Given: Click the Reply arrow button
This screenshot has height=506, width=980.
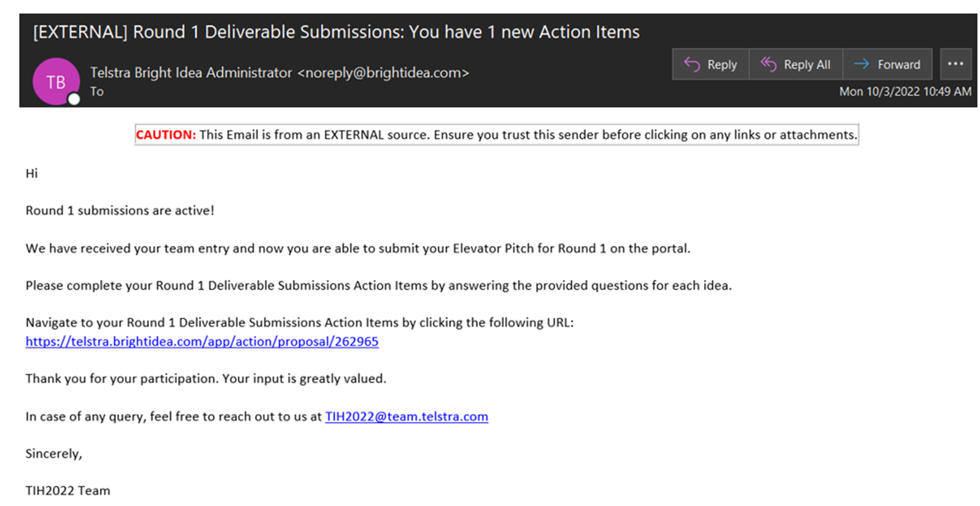Looking at the screenshot, I should click(710, 64).
